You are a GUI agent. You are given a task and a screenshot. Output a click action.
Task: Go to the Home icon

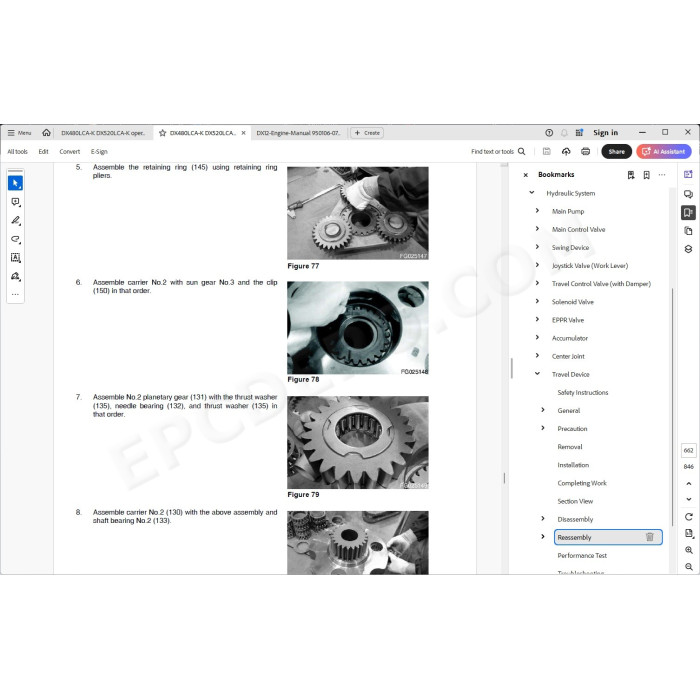(x=46, y=133)
